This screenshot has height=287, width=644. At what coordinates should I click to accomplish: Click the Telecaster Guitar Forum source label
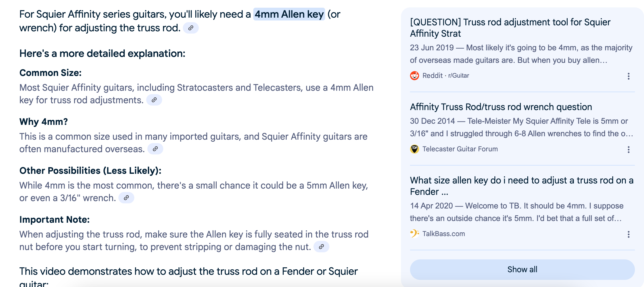coord(460,149)
